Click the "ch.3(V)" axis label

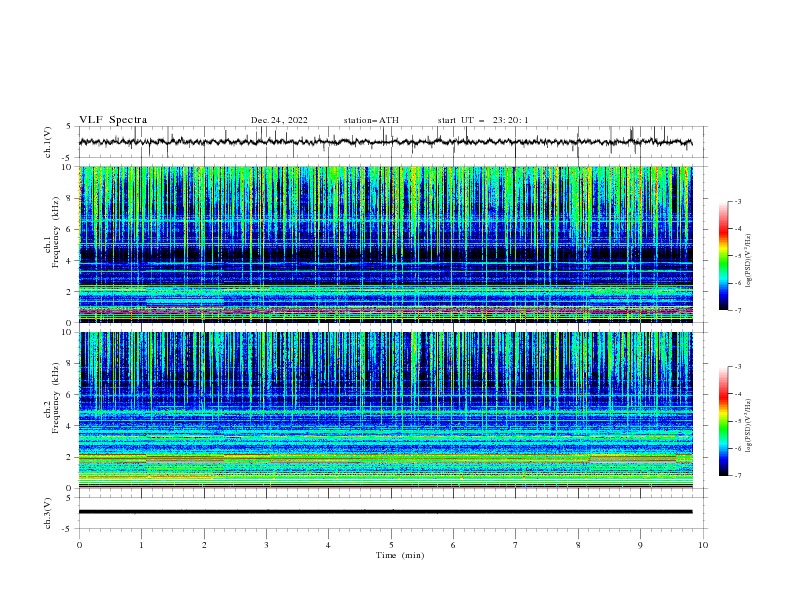pyautogui.click(x=48, y=513)
